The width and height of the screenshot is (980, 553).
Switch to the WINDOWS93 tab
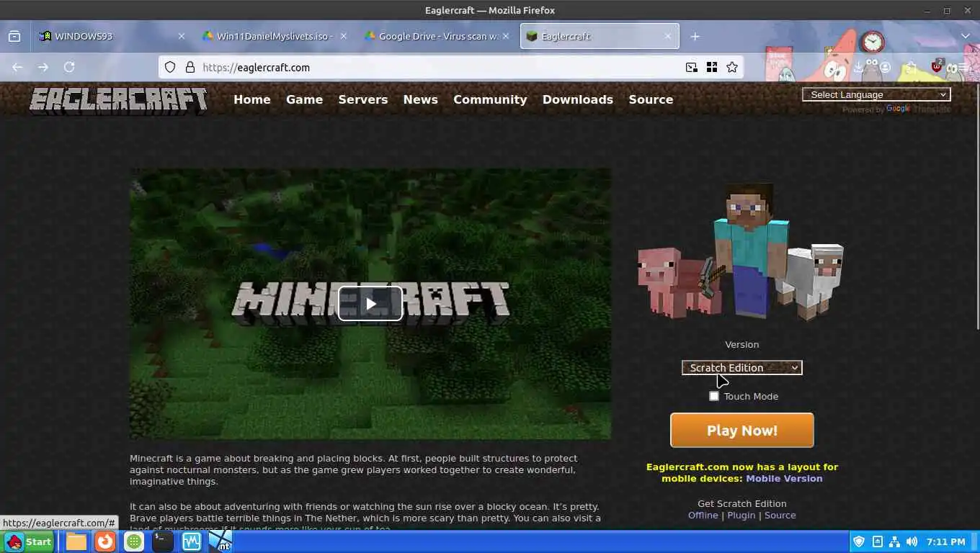(x=112, y=36)
